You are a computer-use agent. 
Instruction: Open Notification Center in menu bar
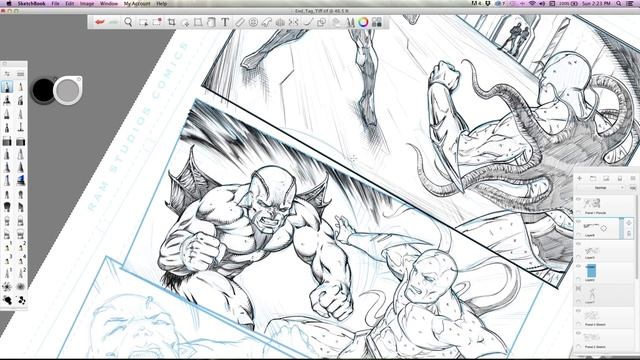coord(631,3)
